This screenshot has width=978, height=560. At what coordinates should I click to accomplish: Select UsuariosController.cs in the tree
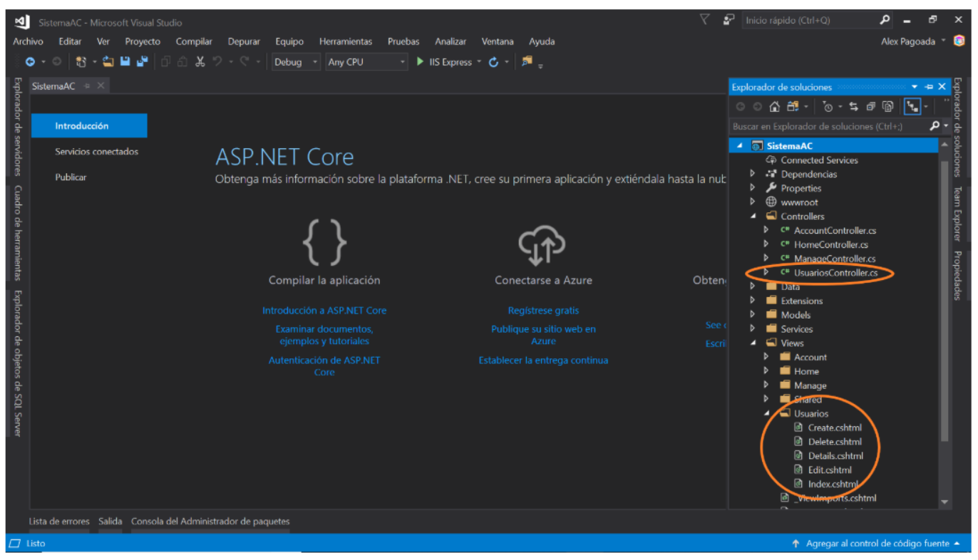(x=835, y=273)
